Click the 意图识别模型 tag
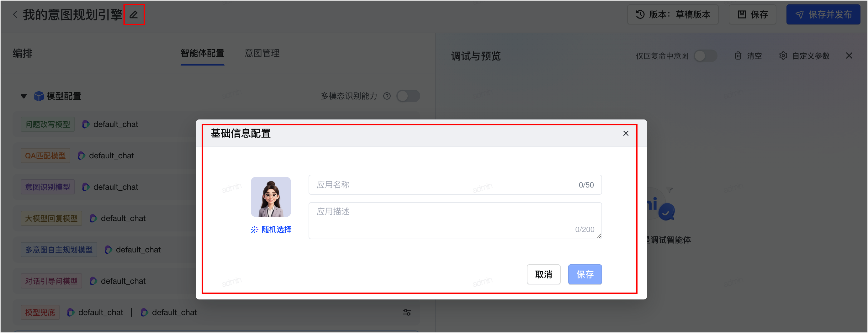The width and height of the screenshot is (868, 333). pos(48,187)
